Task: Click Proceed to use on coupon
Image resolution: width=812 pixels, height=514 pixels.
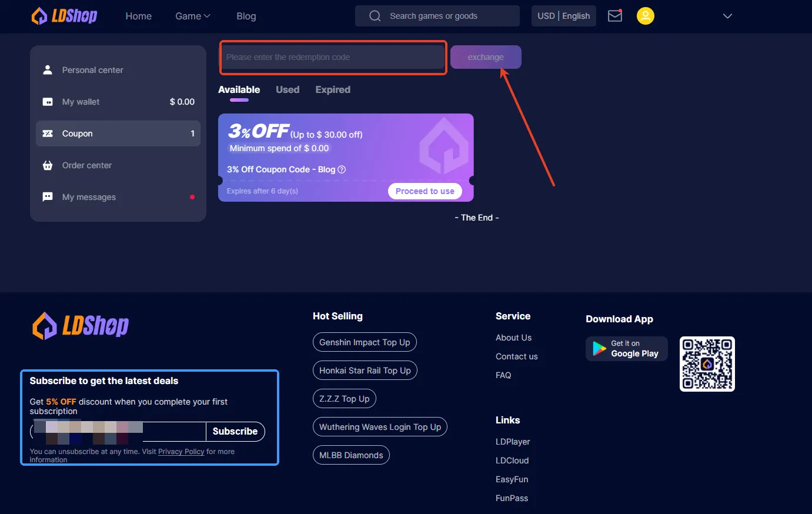Action: tap(425, 191)
